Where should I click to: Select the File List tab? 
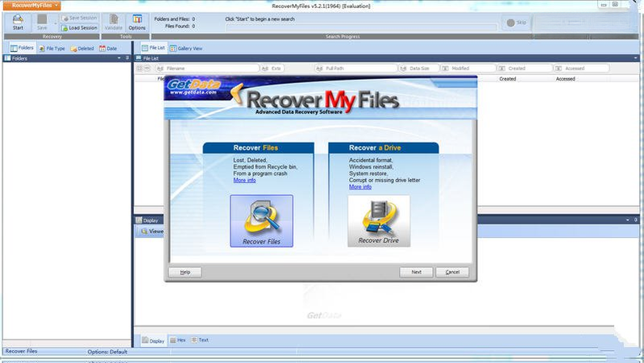(x=153, y=48)
